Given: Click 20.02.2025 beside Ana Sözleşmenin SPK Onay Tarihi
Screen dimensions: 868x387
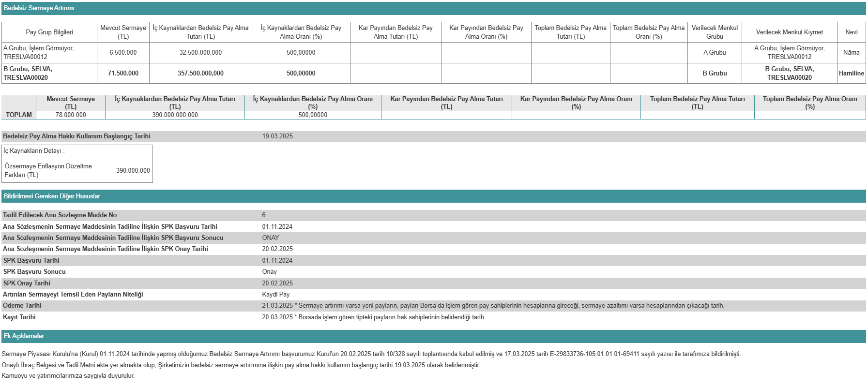Looking at the screenshot, I should click(277, 249).
